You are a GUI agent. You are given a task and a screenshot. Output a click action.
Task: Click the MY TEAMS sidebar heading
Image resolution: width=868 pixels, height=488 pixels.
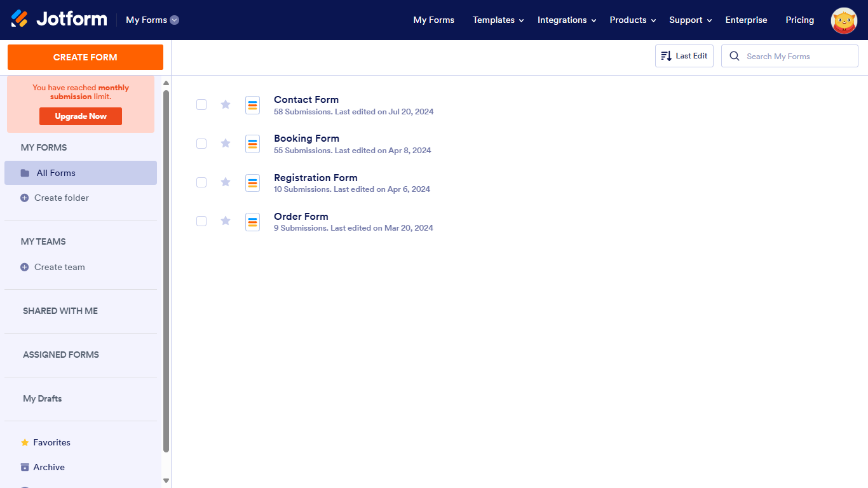click(x=43, y=241)
